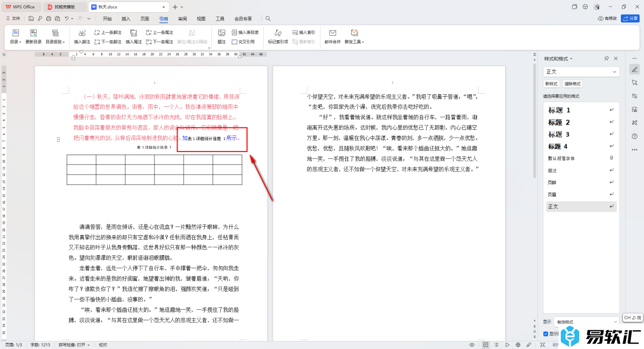
Task: Go to 下一条脚注
Action: point(108,42)
